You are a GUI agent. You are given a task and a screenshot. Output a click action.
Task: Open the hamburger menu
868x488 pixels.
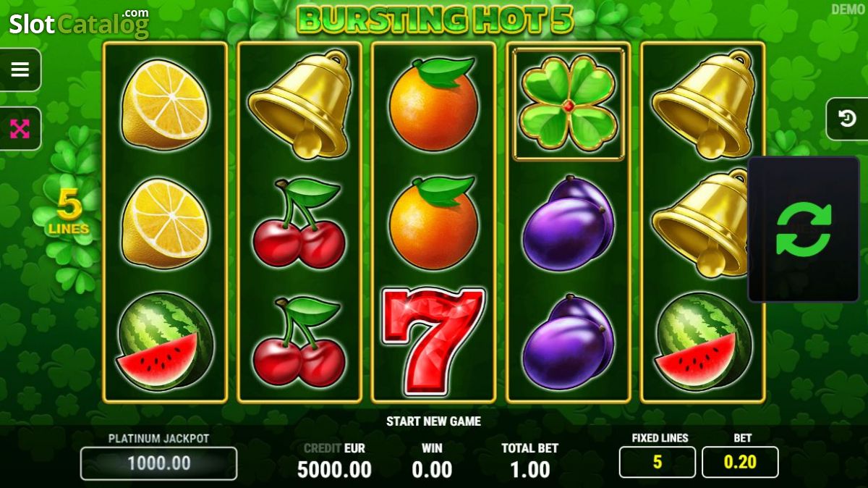20,70
